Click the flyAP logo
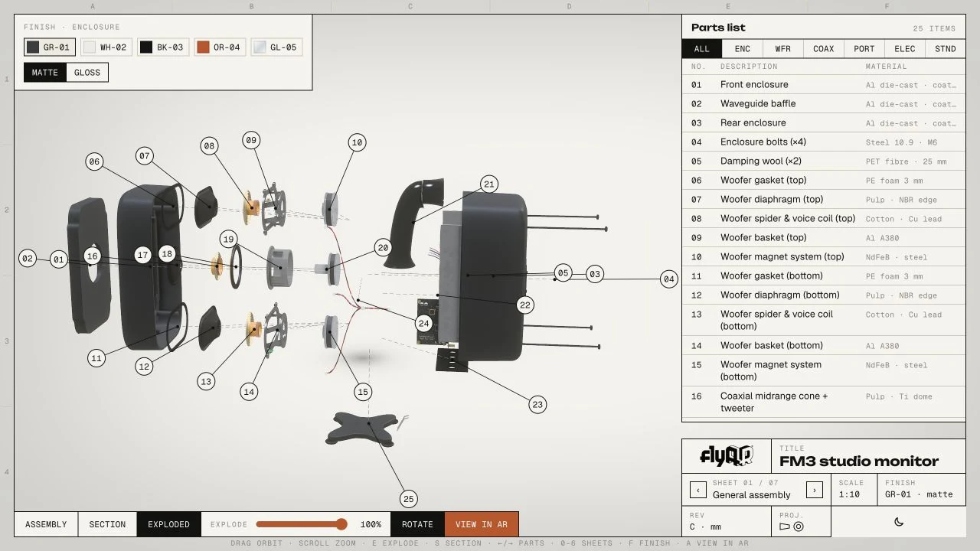Viewport: 980px width, 551px height. tap(726, 456)
